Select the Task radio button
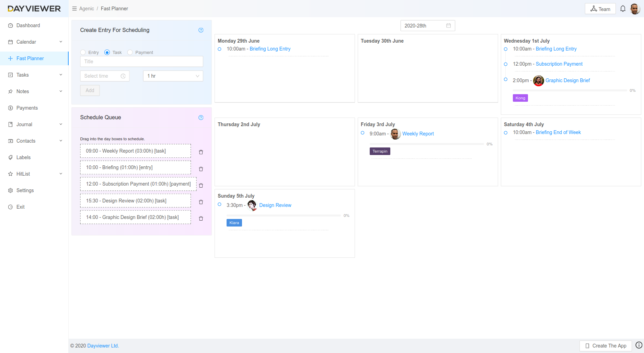Image resolution: width=644 pixels, height=353 pixels. tap(107, 52)
